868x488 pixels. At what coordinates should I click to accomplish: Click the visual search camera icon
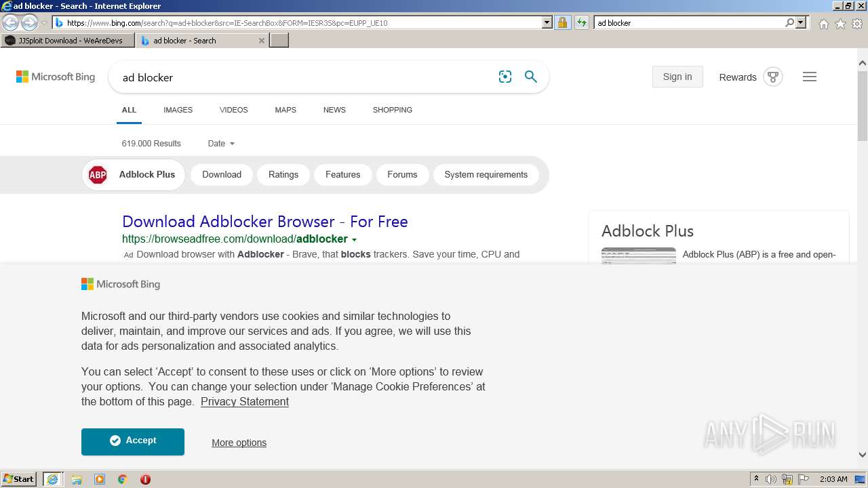click(x=505, y=77)
